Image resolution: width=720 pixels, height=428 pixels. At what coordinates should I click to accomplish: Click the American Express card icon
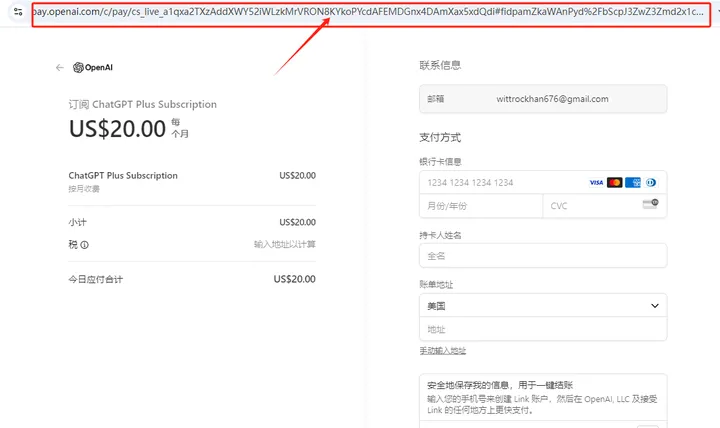[632, 183]
